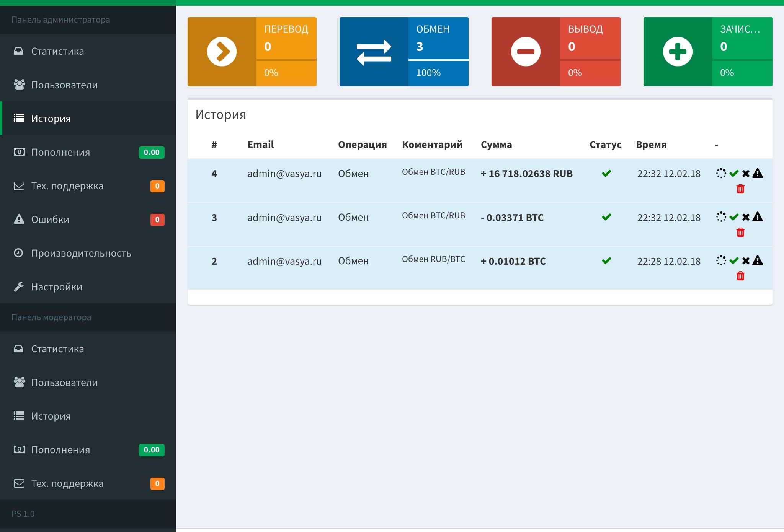The width and height of the screenshot is (784, 532).
Task: Click the blue Обмен exchange arrows icon
Action: [374, 52]
